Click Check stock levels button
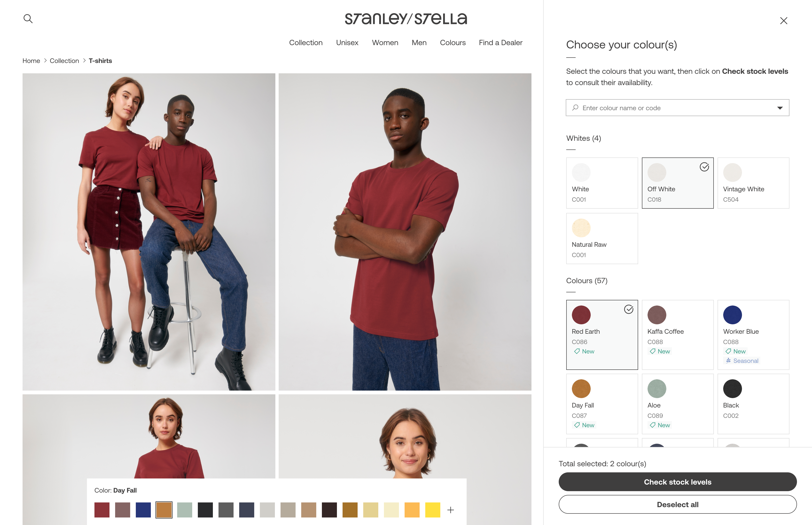 [x=677, y=482]
